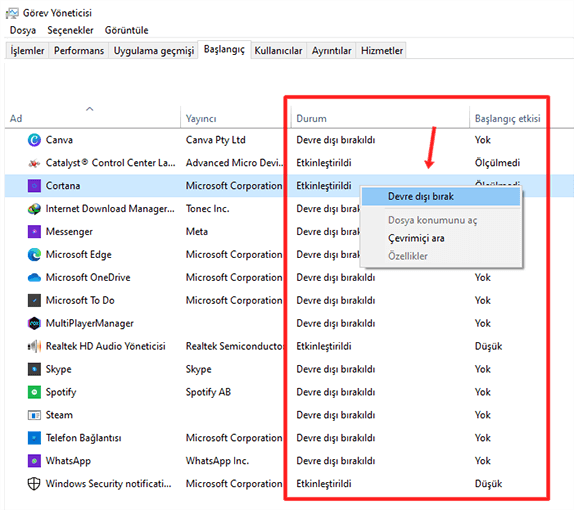Screen dimensions: 574x510
Task: Click the Messenger app icon
Action: (x=34, y=231)
